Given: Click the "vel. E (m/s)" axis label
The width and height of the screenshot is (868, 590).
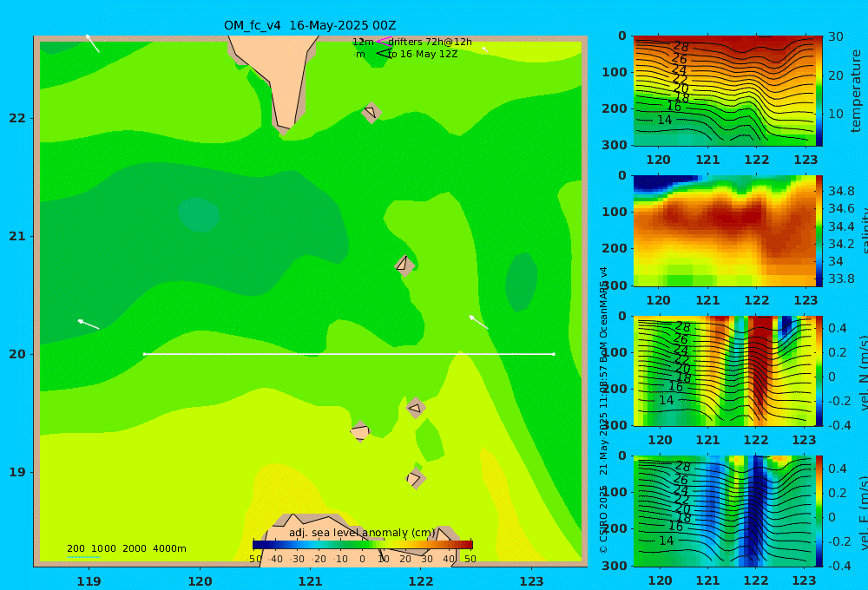Looking at the screenshot, I should [863, 512].
